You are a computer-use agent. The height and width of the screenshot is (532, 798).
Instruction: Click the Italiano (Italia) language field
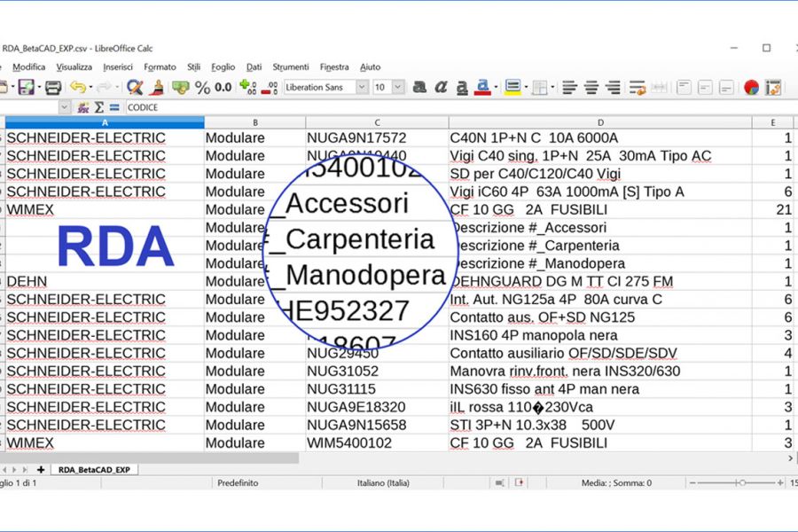pyautogui.click(x=383, y=482)
